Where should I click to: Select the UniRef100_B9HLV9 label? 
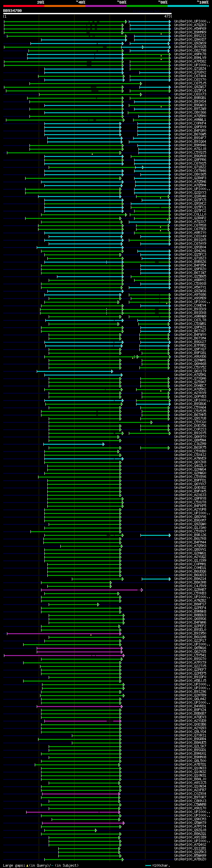point(190,58)
